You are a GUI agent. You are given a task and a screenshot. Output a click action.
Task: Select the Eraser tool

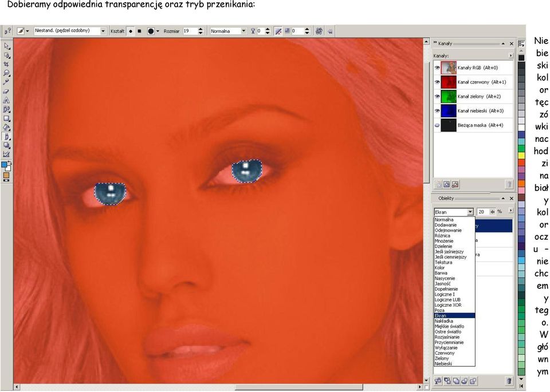pyautogui.click(x=7, y=91)
